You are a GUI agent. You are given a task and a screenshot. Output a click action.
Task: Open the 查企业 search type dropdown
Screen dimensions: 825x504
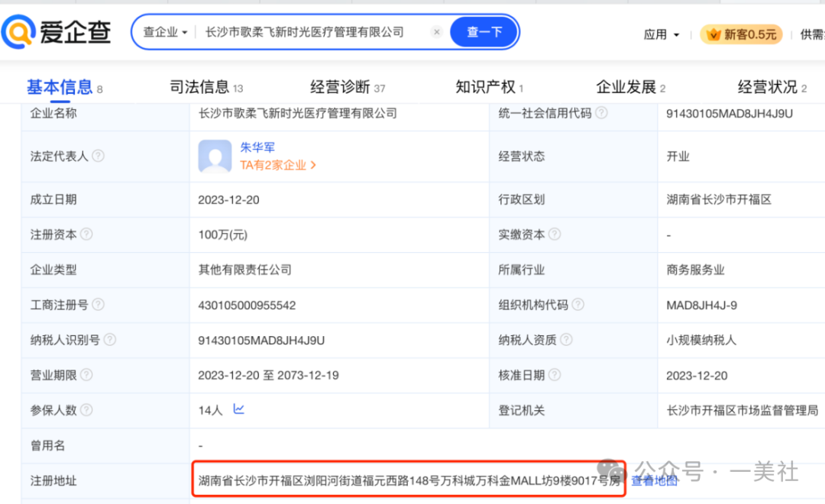(163, 32)
